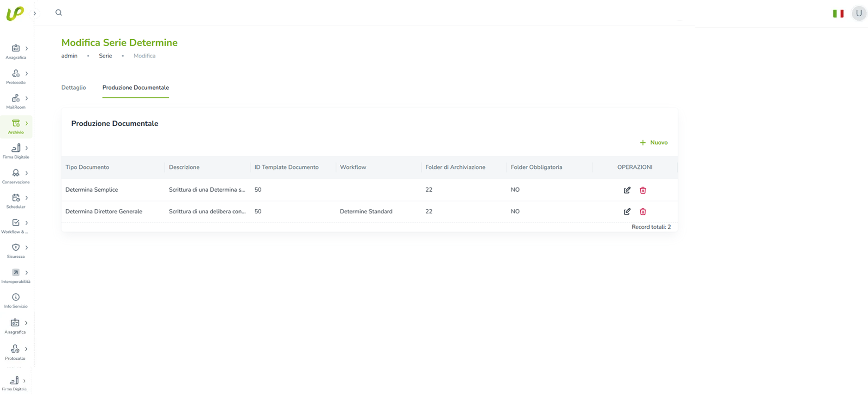
Task: Open Info Servizio in sidebar
Action: pyautogui.click(x=16, y=300)
